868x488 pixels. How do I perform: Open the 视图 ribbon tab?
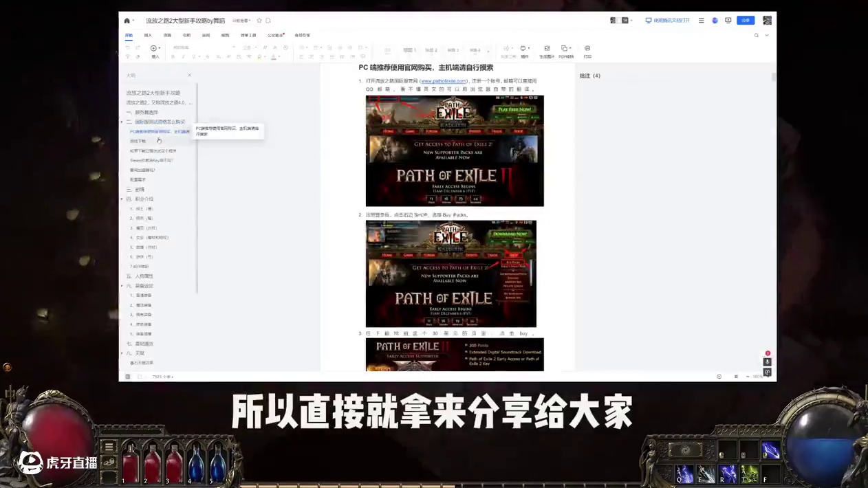click(x=225, y=35)
